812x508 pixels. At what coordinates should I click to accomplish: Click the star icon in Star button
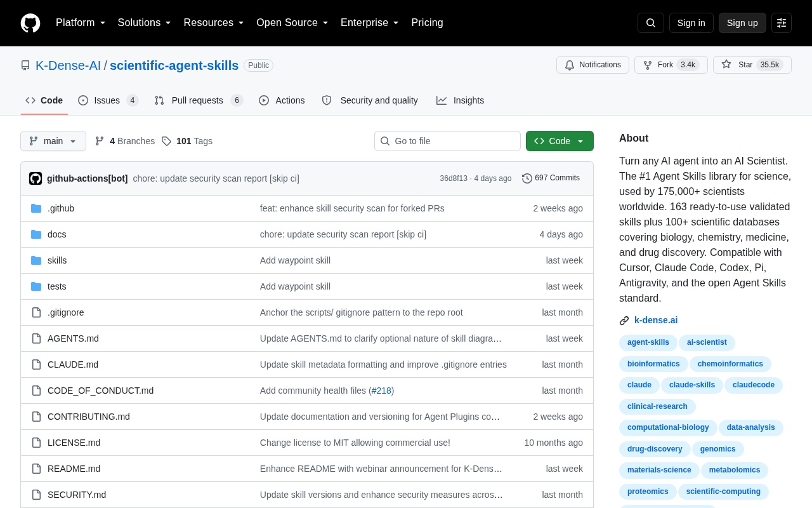[x=726, y=64]
